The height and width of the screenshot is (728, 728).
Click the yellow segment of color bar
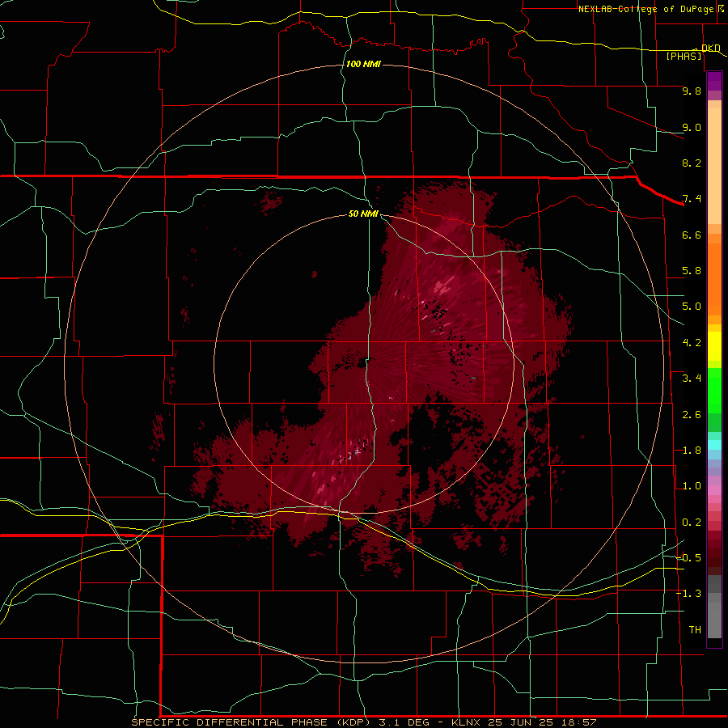(x=714, y=346)
